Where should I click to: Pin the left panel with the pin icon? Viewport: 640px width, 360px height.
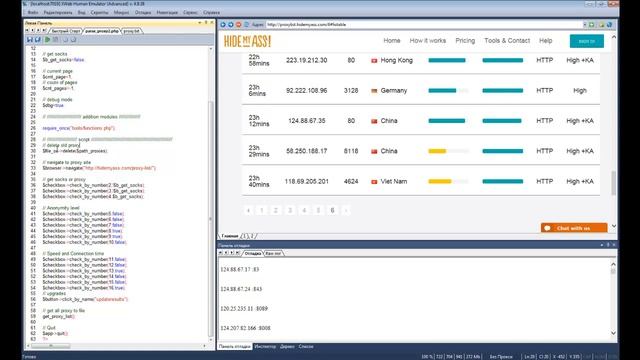[206, 22]
